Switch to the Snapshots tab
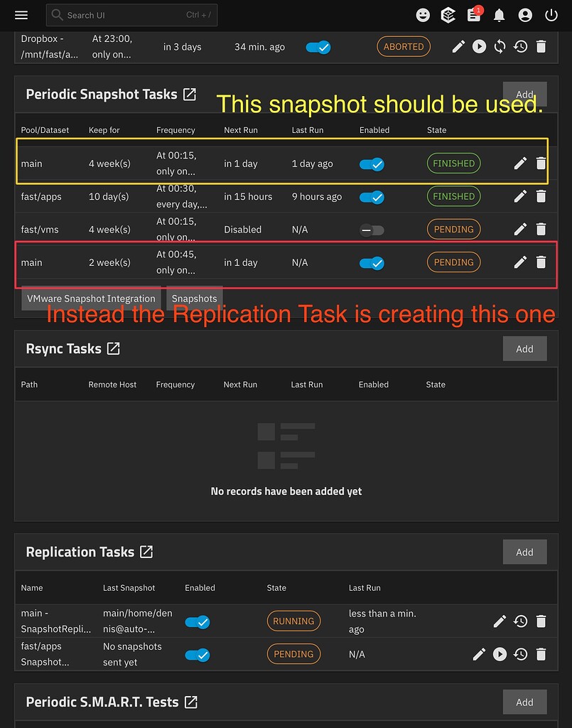This screenshot has height=728, width=572. [194, 299]
